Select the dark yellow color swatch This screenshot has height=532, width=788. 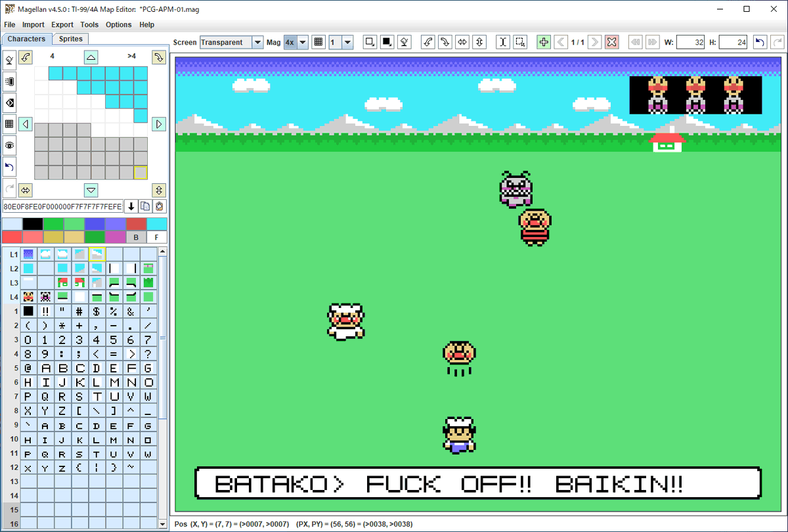(x=54, y=236)
